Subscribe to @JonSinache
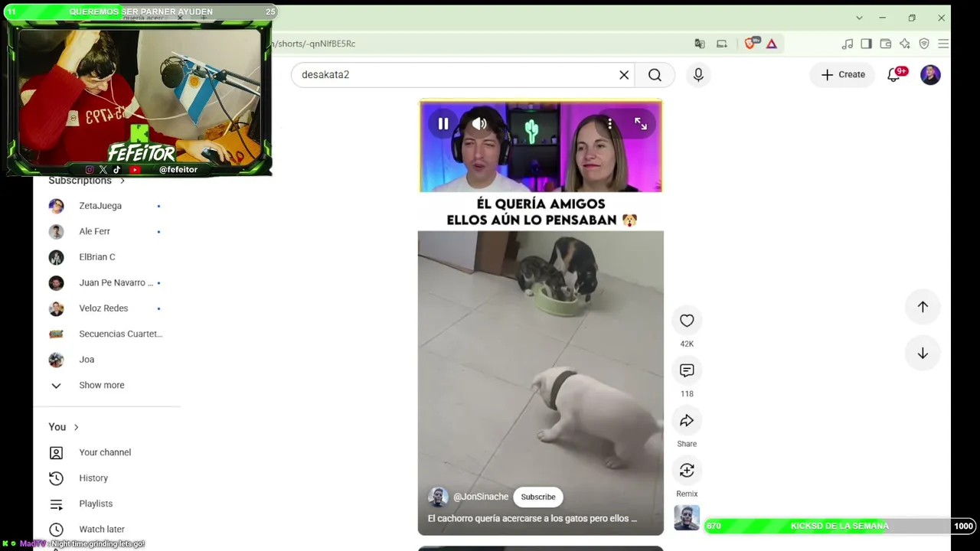The height and width of the screenshot is (551, 980). click(538, 497)
